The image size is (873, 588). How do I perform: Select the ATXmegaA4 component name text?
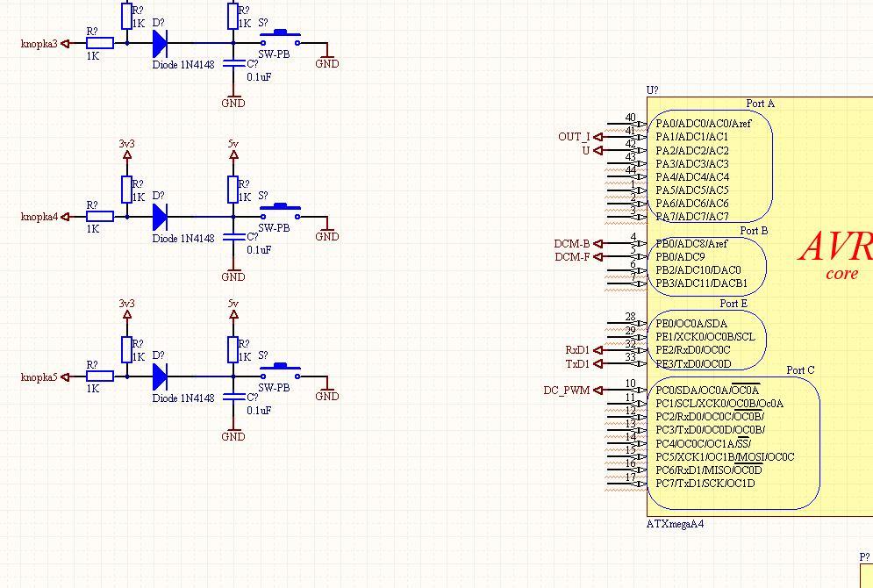click(x=675, y=524)
